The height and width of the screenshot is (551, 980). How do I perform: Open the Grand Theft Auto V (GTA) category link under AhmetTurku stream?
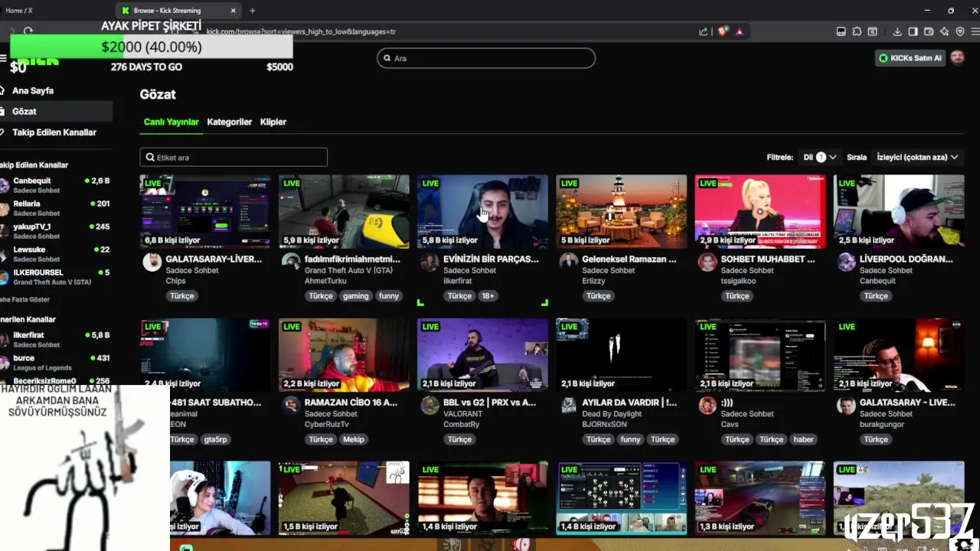tap(348, 270)
